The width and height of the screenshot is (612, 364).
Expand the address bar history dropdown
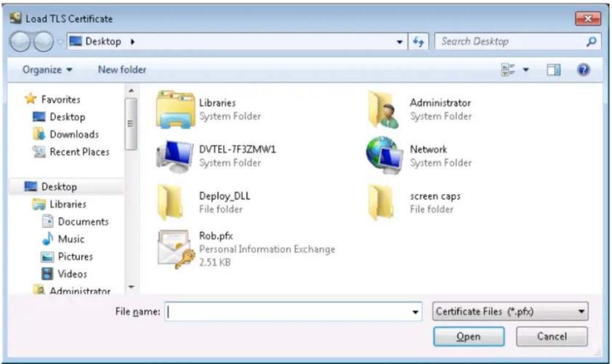[399, 41]
